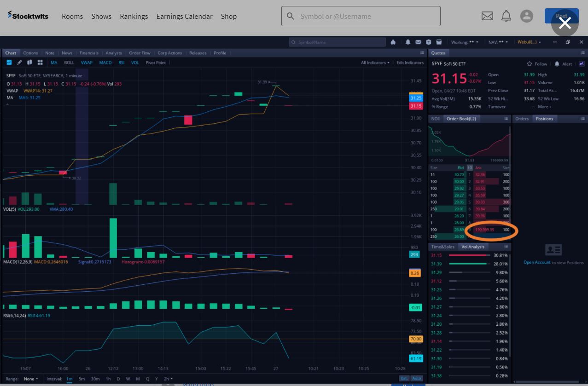
Task: Toggle the VOL indicator
Action: 135,63
